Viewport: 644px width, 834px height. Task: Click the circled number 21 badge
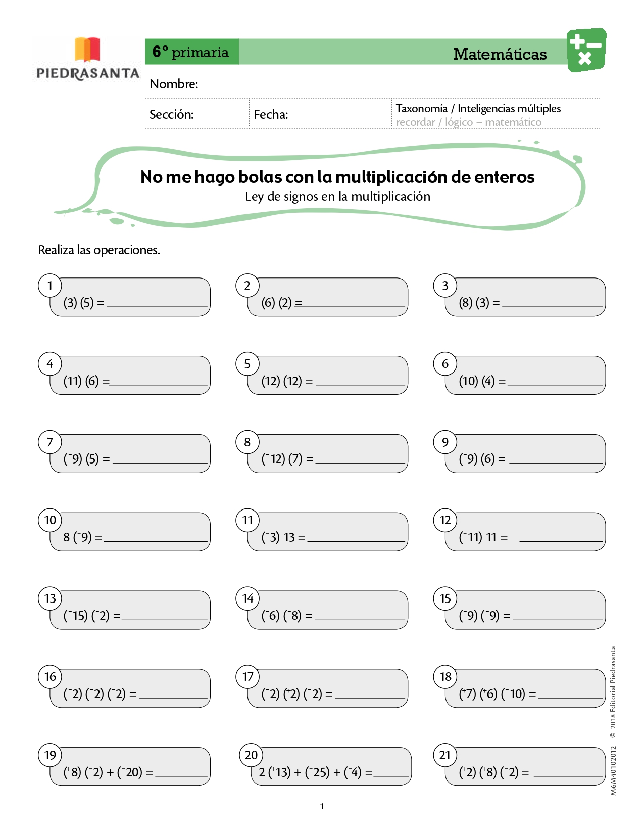[x=445, y=755]
